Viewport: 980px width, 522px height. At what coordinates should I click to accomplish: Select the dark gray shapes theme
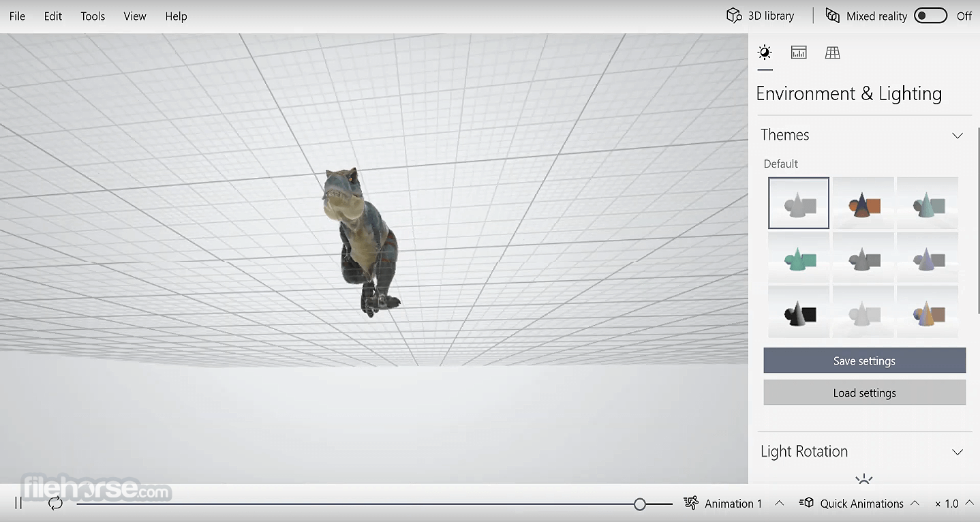coord(863,258)
